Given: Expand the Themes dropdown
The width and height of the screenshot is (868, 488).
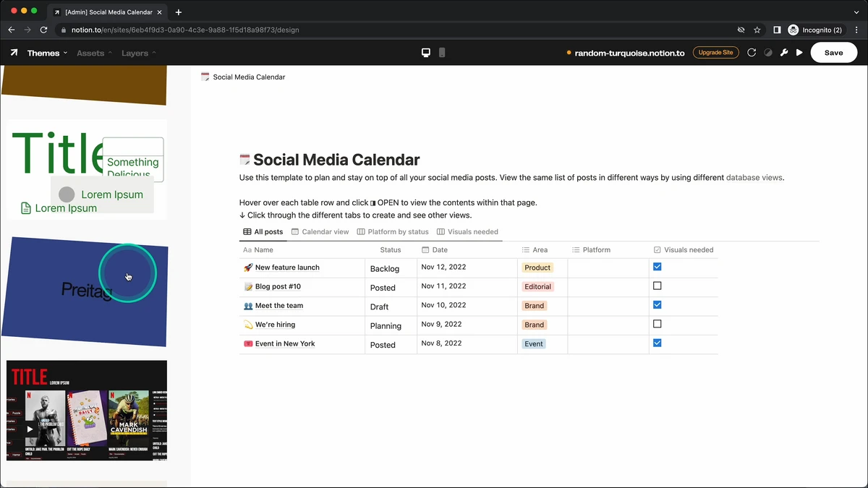Looking at the screenshot, I should [x=47, y=53].
